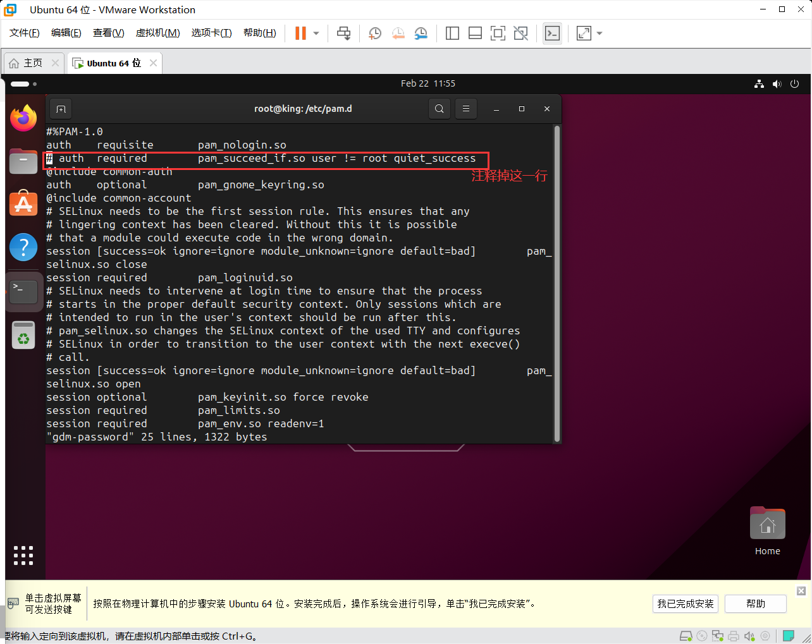This screenshot has width=812, height=644.
Task: Click the "gdm-password" 25 lines status line
Action: pos(157,437)
